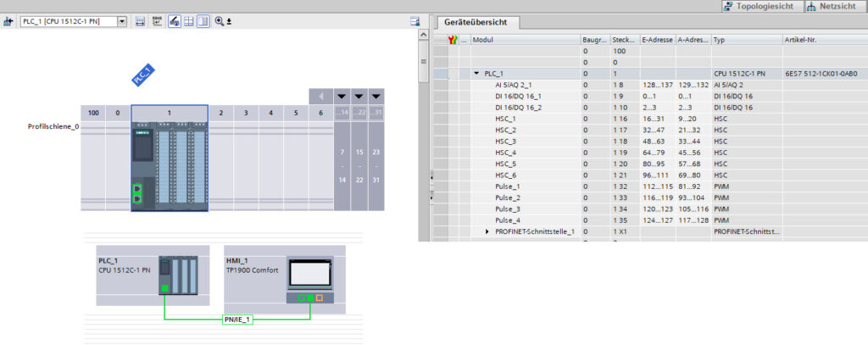Click E-Adresse cell 128...137
The height and width of the screenshot is (345, 868).
(x=658, y=85)
